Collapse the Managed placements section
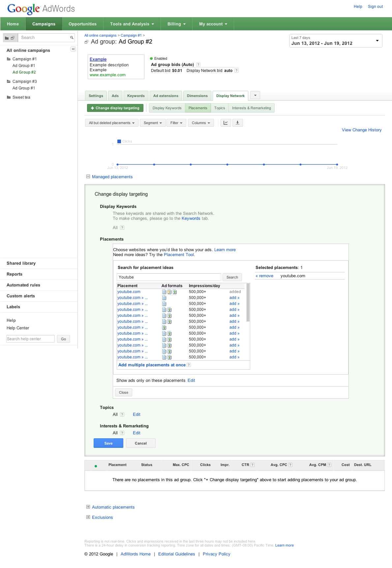 pyautogui.click(x=88, y=177)
